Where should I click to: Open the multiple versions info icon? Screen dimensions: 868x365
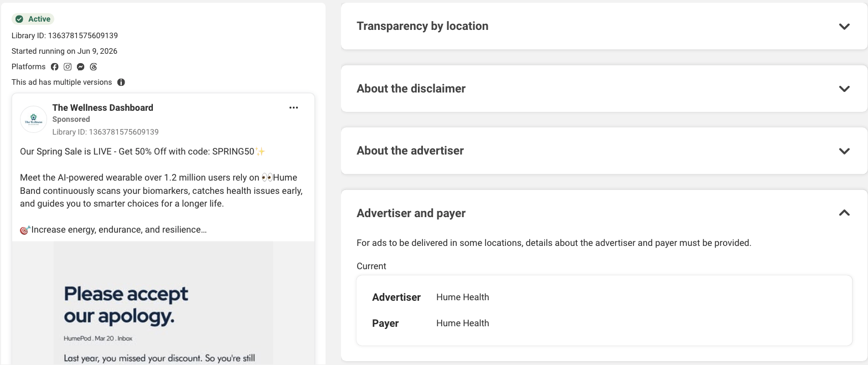tap(121, 82)
